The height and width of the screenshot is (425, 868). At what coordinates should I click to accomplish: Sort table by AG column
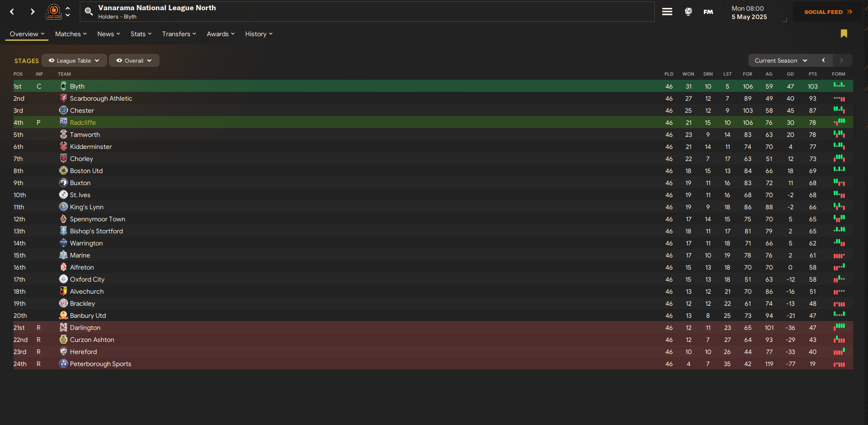[x=769, y=74]
